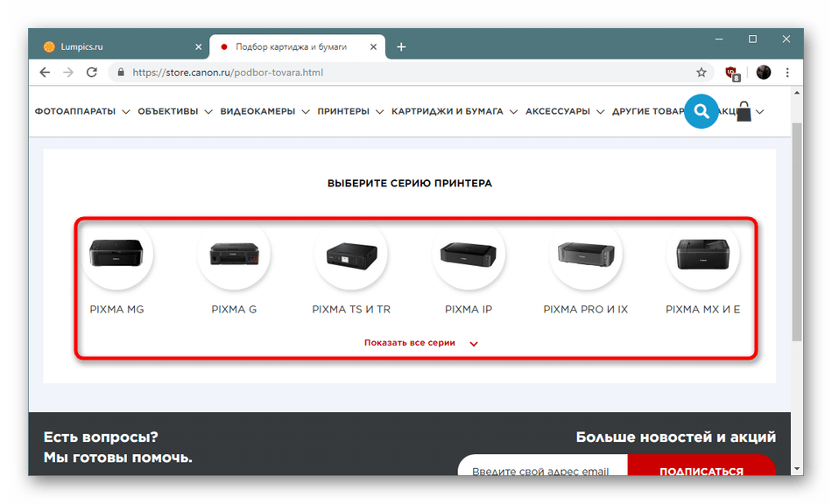Viewport: 832px width, 504px height.
Task: Click the ВЫБЕРИТЕ СЕРИЮ ПРИНТЕРА heading
Action: coord(410,184)
